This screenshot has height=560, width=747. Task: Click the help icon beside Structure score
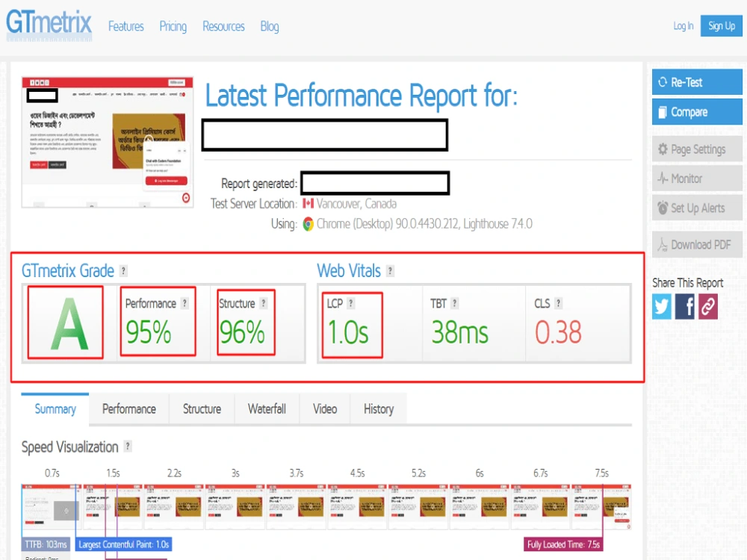pos(264,303)
